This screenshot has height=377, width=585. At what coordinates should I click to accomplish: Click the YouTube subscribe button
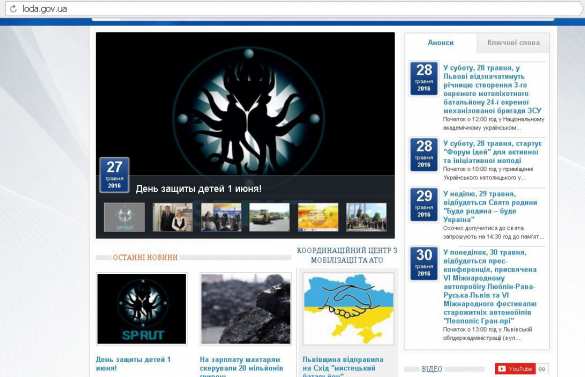[x=515, y=369]
